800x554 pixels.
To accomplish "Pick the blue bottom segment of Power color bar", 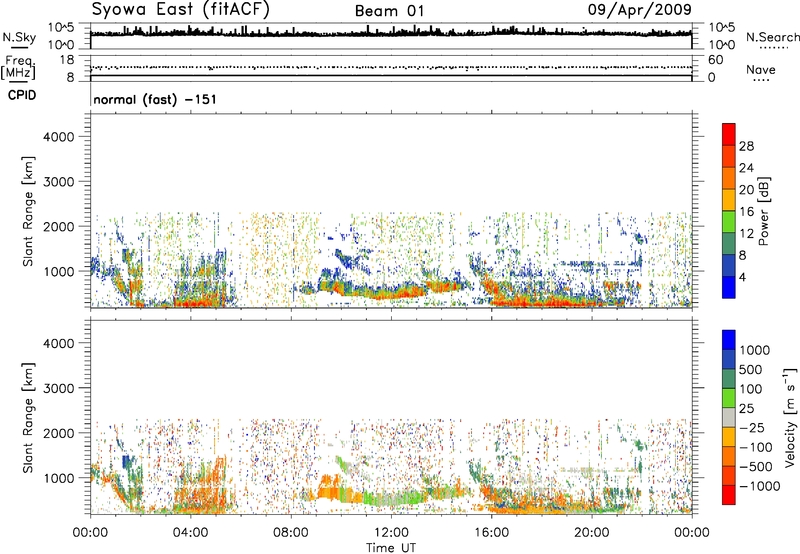I will 729,288.
